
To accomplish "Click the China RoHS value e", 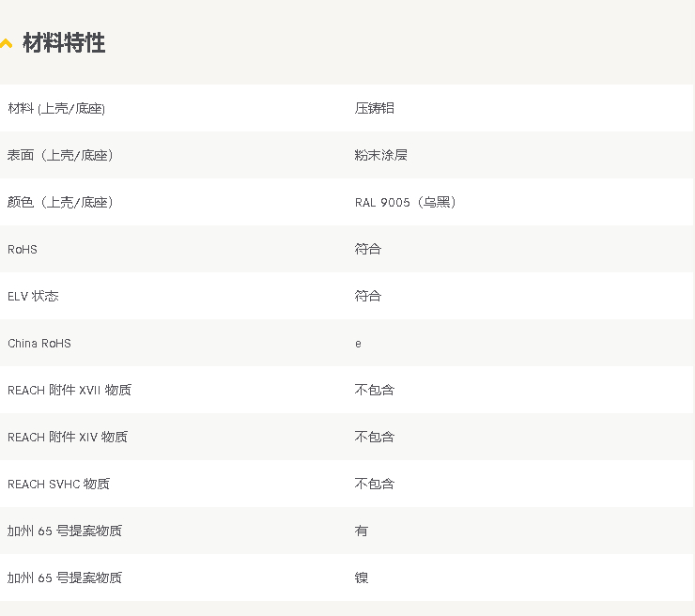I will click(x=358, y=344).
